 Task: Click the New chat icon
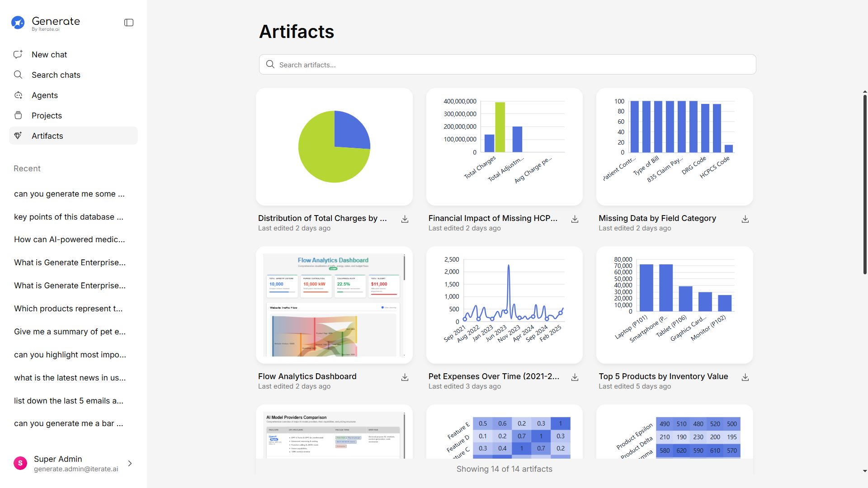(18, 55)
